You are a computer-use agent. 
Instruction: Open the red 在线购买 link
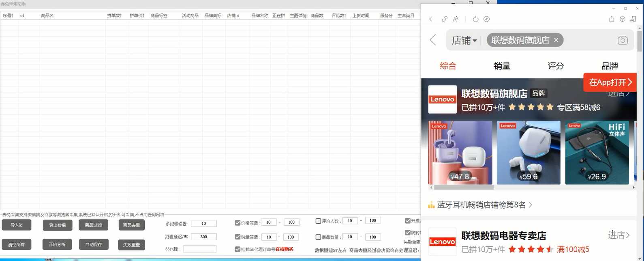(x=285, y=249)
